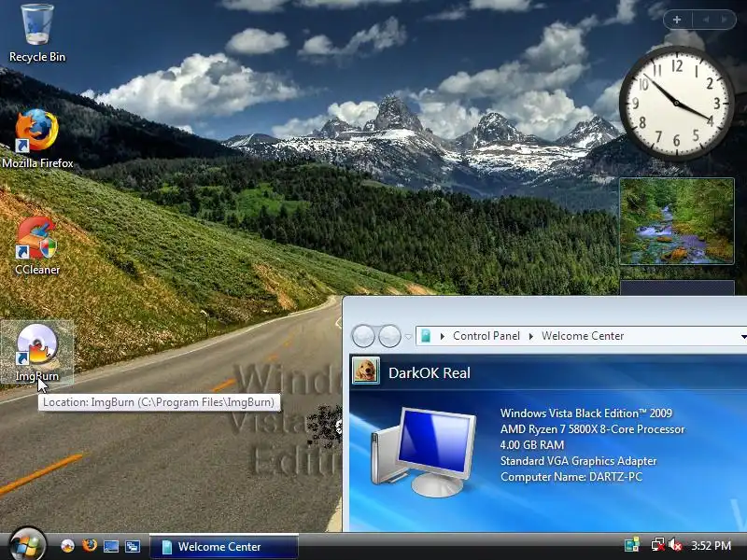
Task: Click the DarkOK Real user name
Action: coord(430,372)
